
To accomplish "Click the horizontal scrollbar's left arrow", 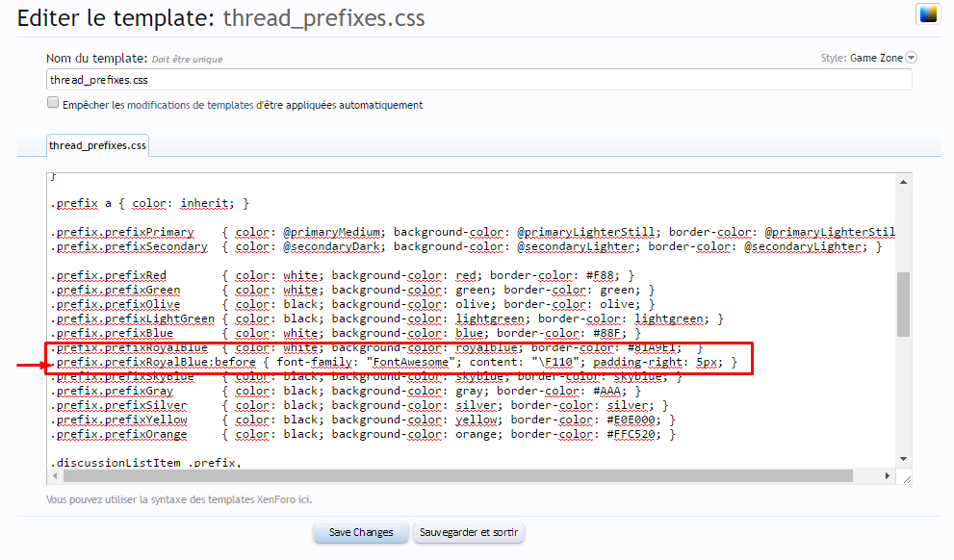I will [55, 475].
